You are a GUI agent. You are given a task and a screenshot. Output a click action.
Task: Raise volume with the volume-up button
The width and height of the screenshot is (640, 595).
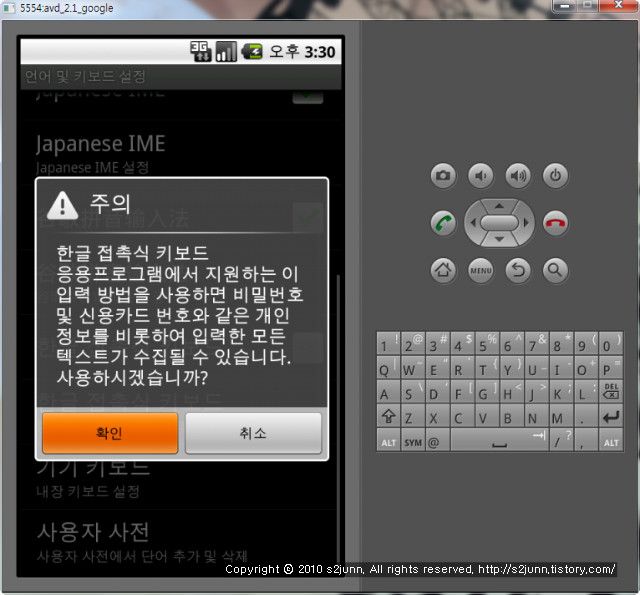[x=518, y=176]
